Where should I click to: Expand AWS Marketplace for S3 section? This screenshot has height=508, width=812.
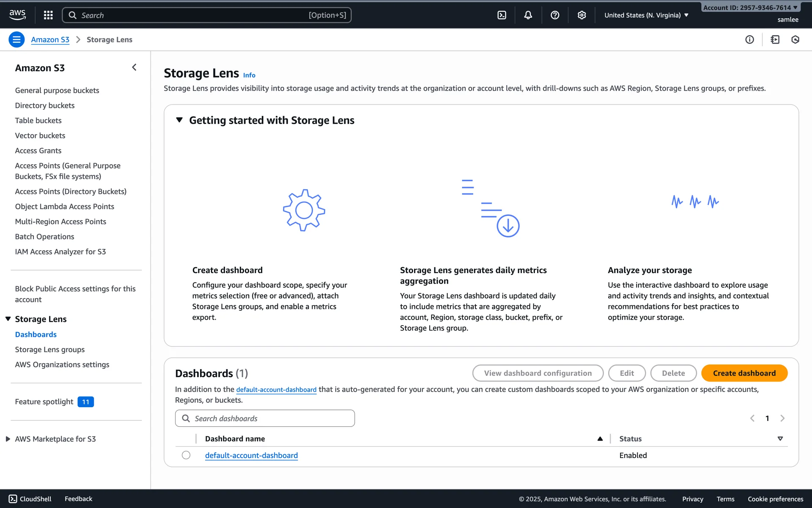[x=8, y=439]
